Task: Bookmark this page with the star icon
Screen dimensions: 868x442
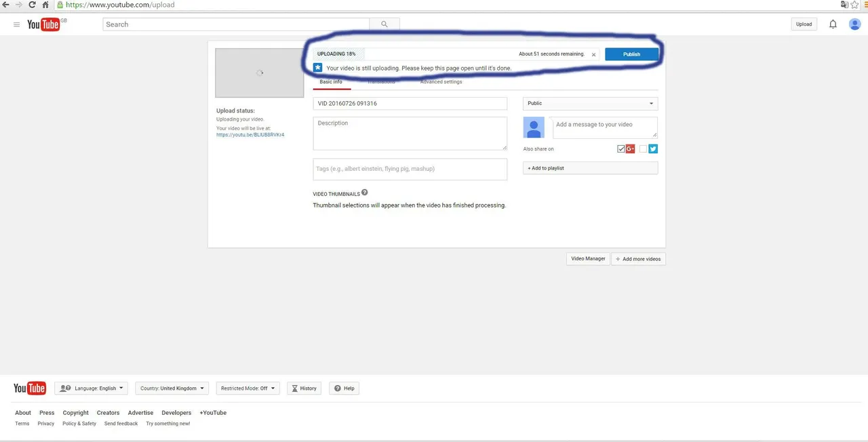Action: [x=854, y=5]
